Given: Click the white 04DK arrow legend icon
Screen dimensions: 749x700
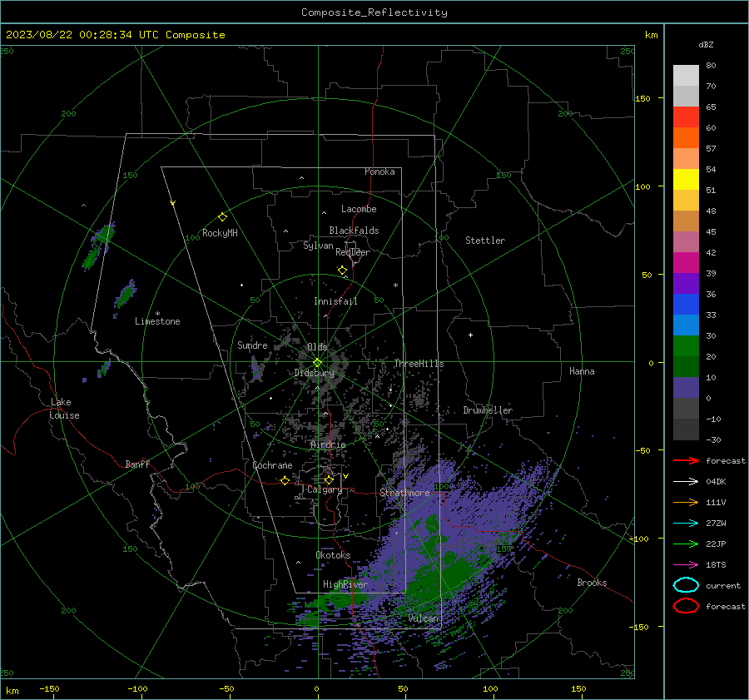Looking at the screenshot, I should click(686, 482).
